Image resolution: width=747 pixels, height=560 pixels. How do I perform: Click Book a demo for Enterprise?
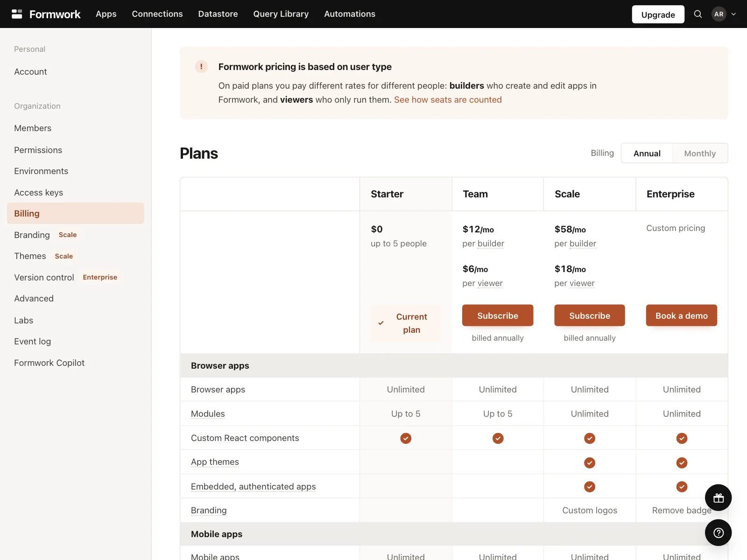point(682,315)
